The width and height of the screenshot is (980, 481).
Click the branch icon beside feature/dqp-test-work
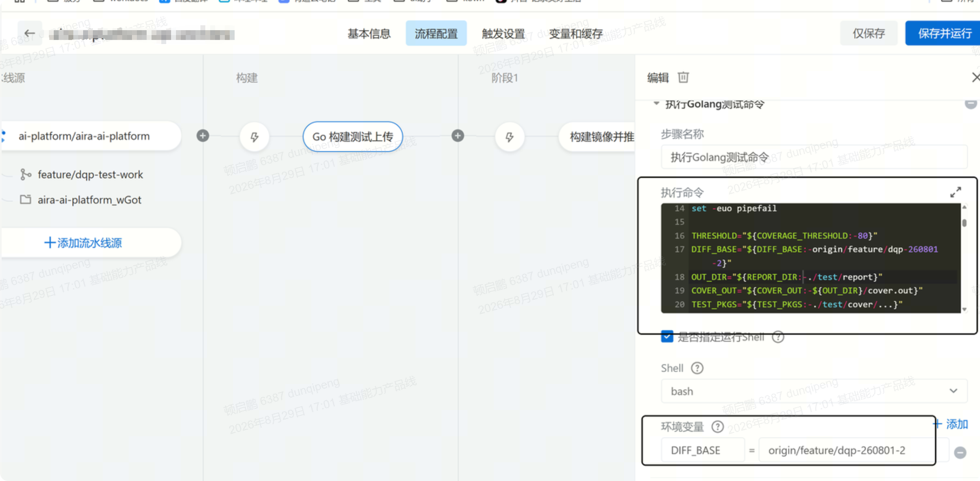[26, 174]
